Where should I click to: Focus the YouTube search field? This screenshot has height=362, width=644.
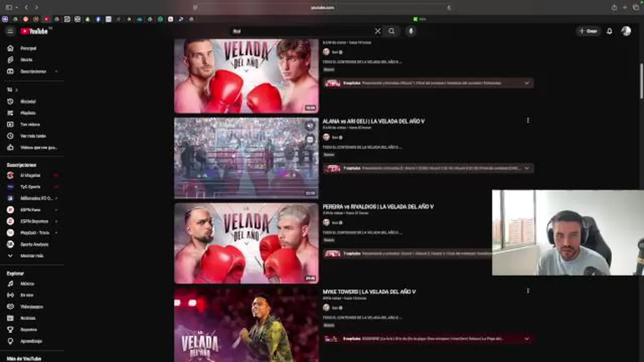tap(302, 31)
